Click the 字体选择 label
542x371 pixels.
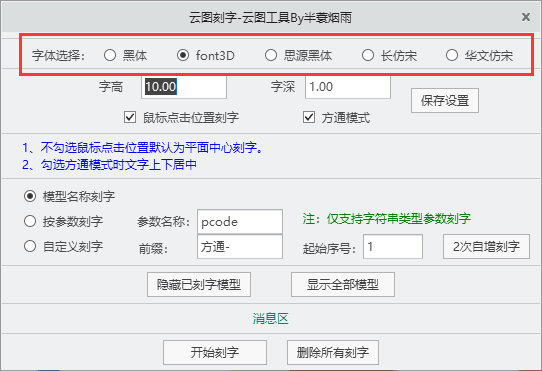point(58,55)
